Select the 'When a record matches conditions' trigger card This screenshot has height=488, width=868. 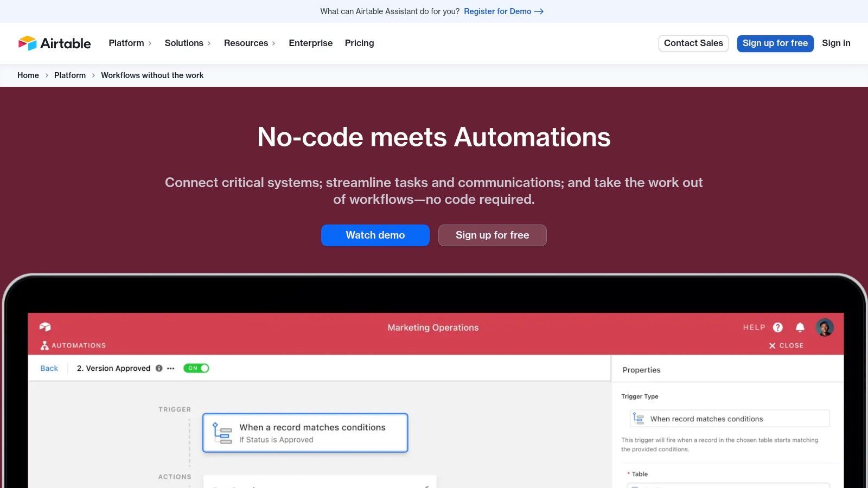tap(305, 433)
